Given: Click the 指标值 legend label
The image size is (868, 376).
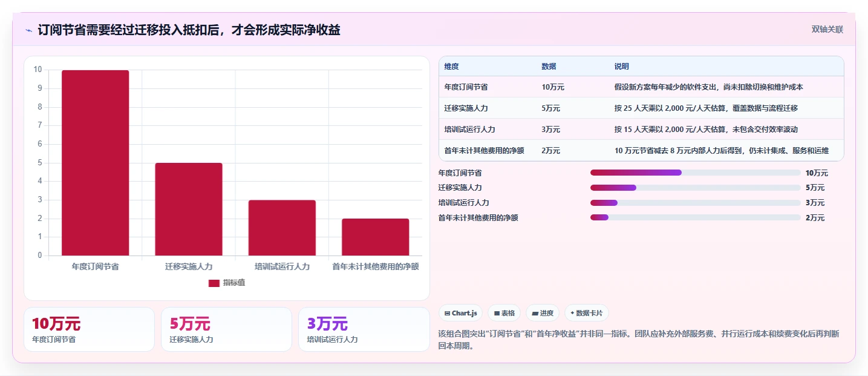Looking at the screenshot, I should click(234, 283).
